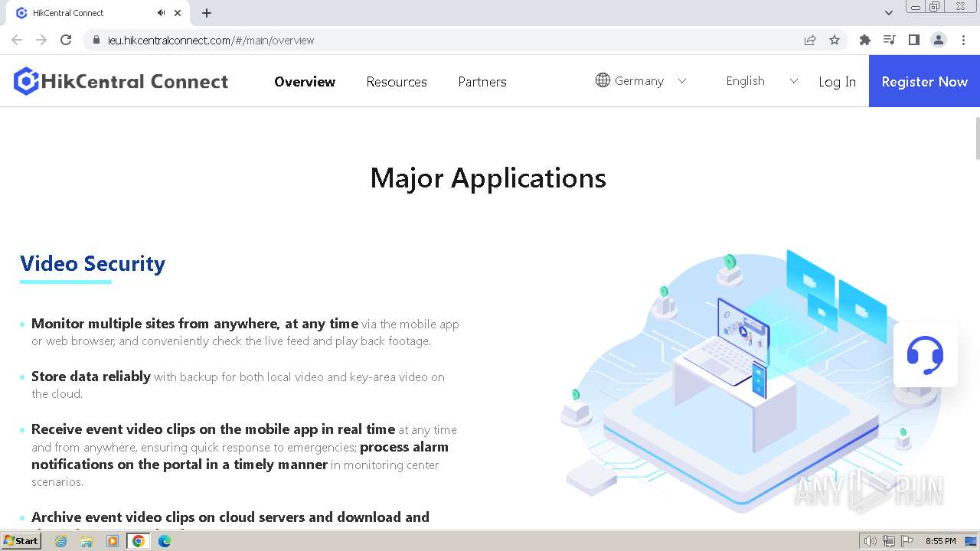
Task: Click the taskbar clock 8:55 PM
Action: [x=940, y=541]
